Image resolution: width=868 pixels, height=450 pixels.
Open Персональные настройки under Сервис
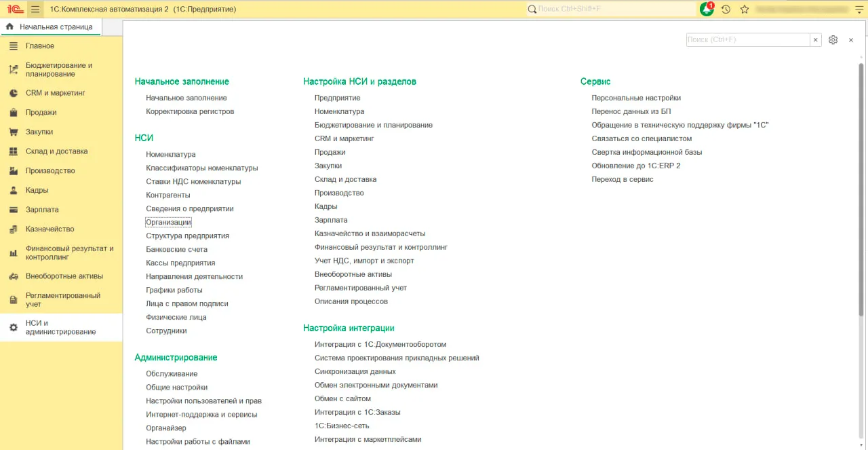(635, 98)
